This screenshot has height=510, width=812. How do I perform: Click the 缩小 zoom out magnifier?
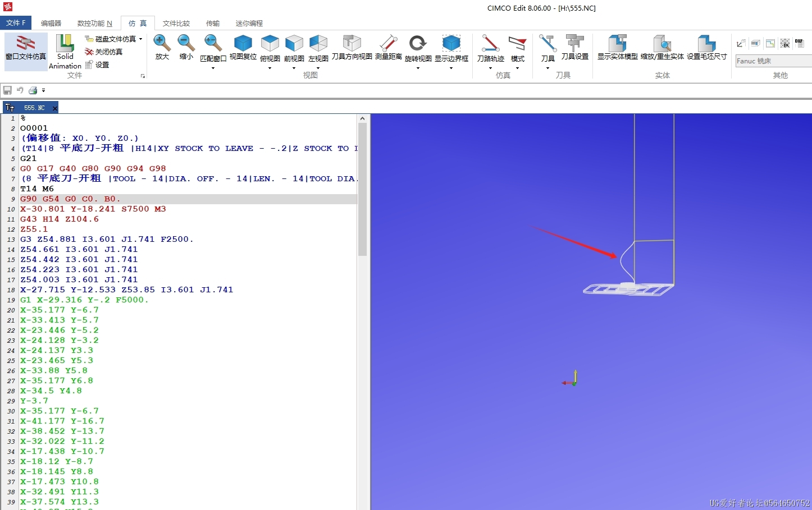tap(186, 48)
